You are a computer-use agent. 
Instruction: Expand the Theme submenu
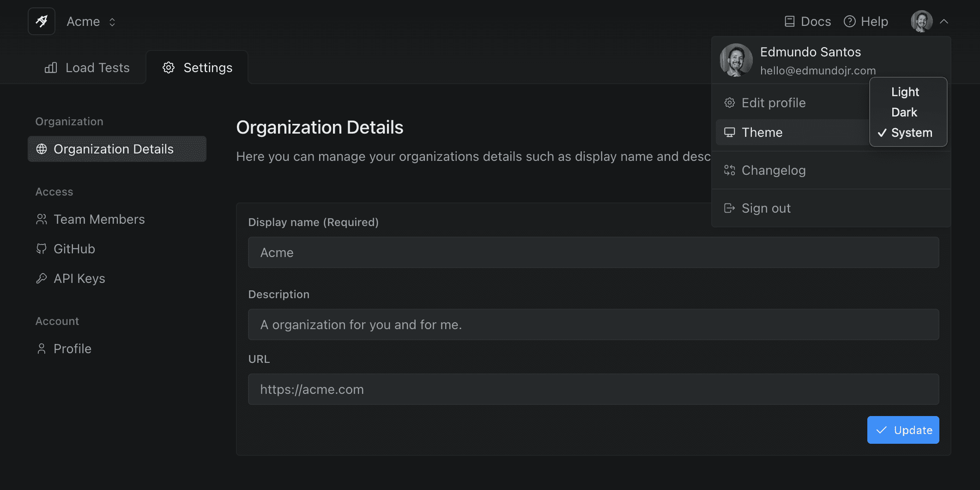pyautogui.click(x=762, y=132)
